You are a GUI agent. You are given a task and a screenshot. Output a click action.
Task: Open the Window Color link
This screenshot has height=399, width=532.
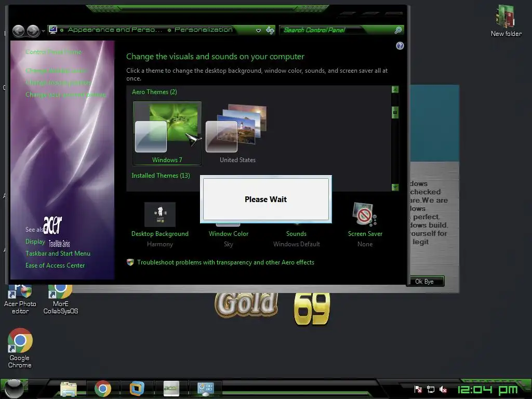pos(229,234)
